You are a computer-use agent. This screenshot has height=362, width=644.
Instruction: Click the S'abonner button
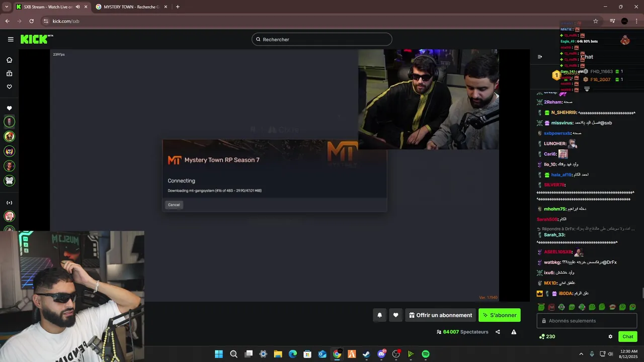(x=500, y=315)
